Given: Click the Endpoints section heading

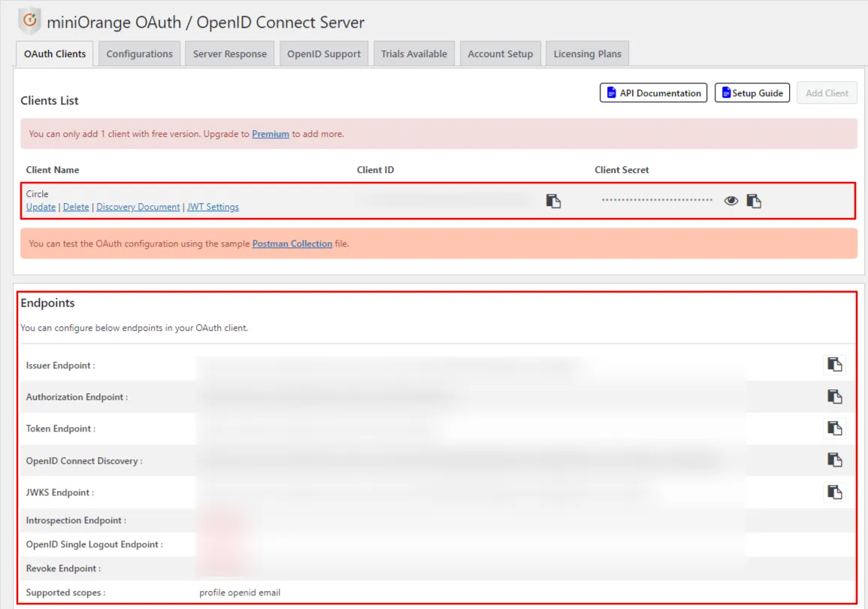Looking at the screenshot, I should [47, 303].
